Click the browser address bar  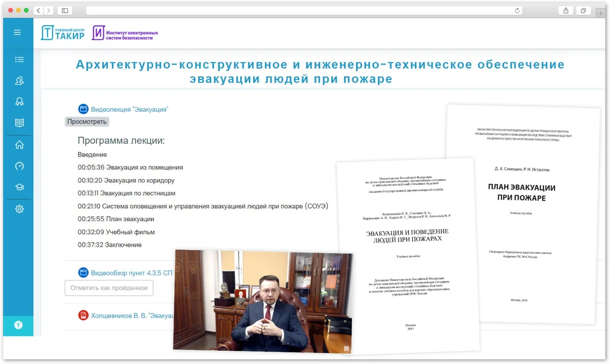pos(305,10)
